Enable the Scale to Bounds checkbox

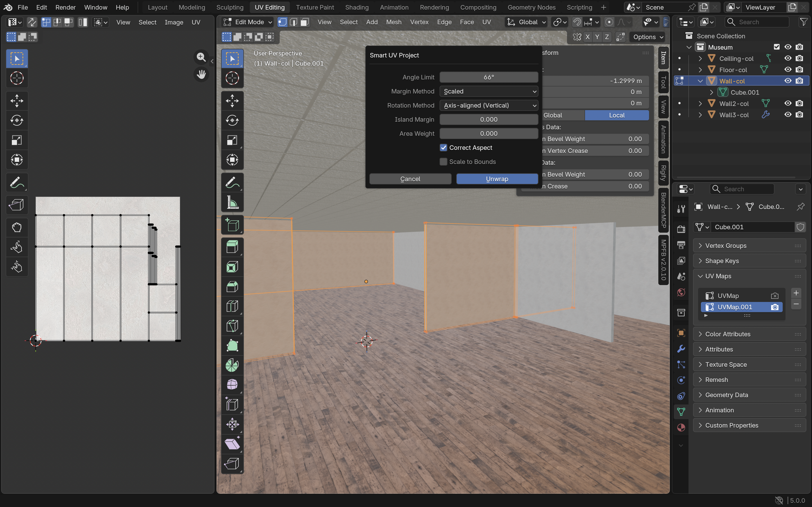point(443,162)
